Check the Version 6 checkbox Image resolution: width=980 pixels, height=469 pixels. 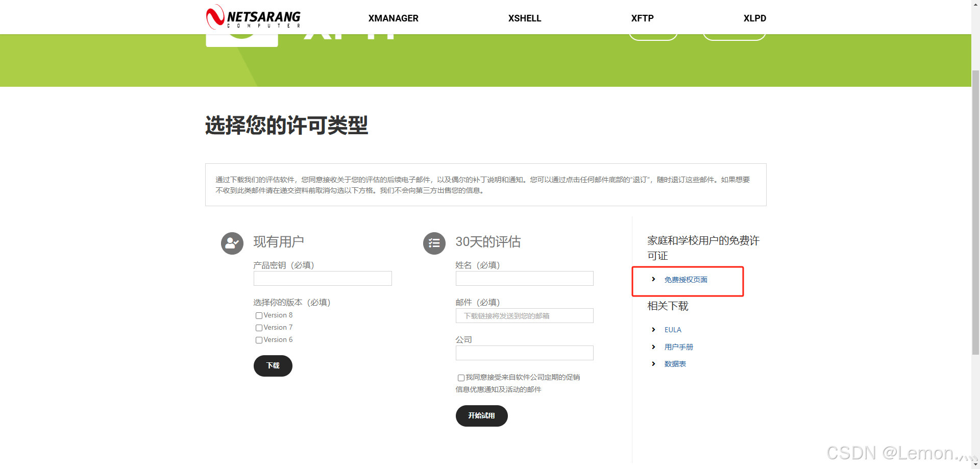coord(259,340)
